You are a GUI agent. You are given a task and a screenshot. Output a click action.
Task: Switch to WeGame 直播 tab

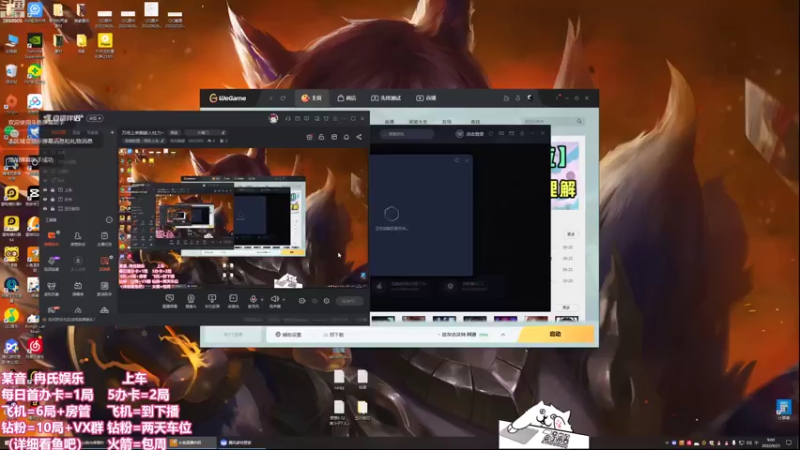[x=427, y=98]
